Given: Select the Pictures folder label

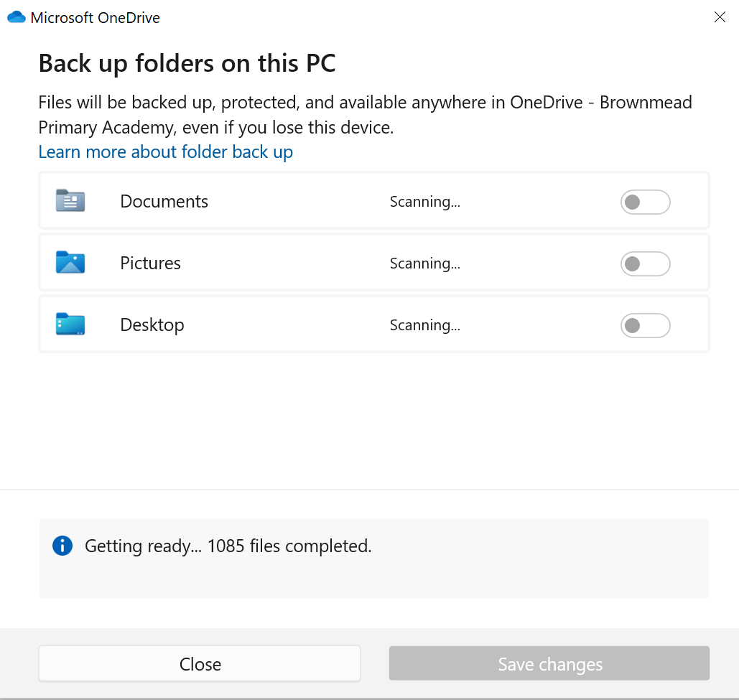Looking at the screenshot, I should coord(150,263).
